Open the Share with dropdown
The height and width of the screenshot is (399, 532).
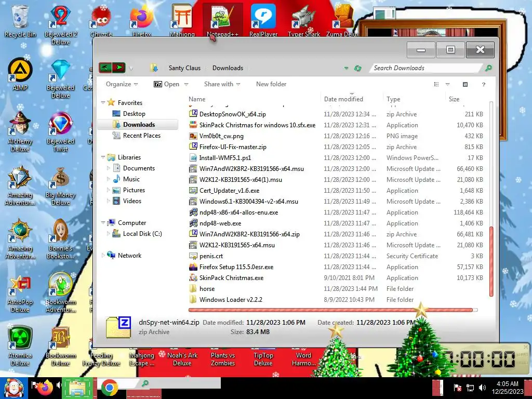tap(222, 84)
